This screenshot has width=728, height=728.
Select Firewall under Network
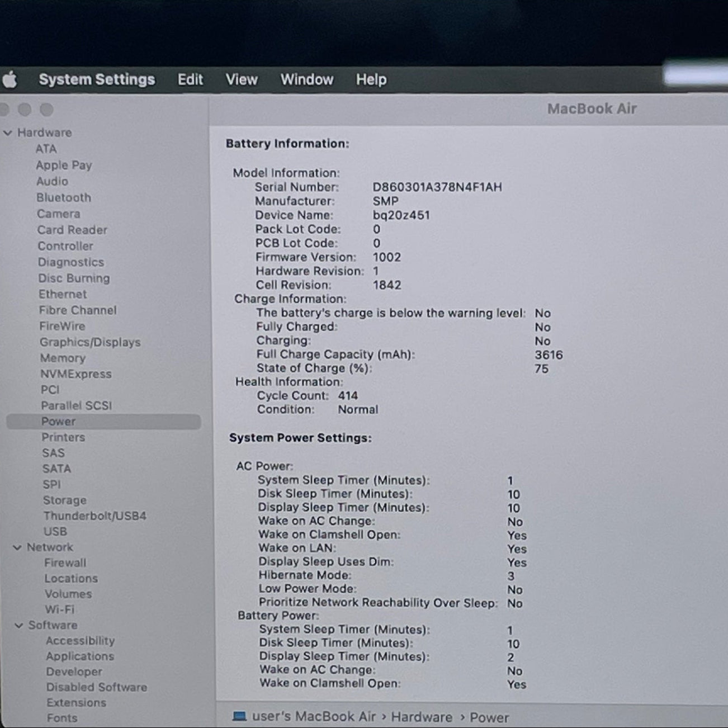point(65,563)
